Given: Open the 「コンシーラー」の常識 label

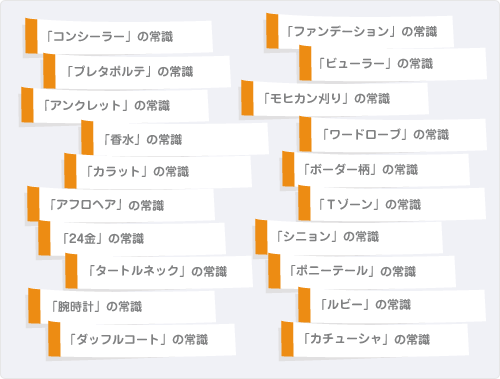Looking at the screenshot, I should pyautogui.click(x=119, y=36).
